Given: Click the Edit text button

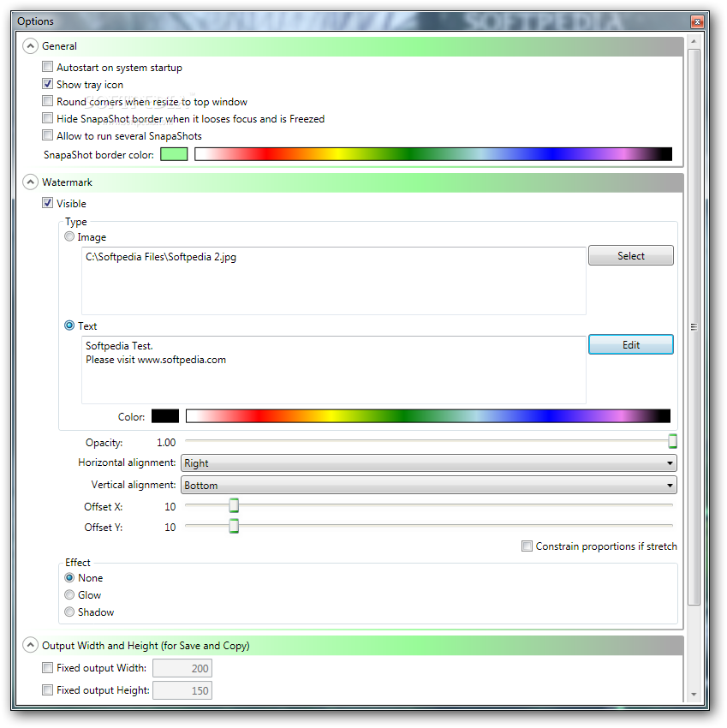Looking at the screenshot, I should click(631, 345).
